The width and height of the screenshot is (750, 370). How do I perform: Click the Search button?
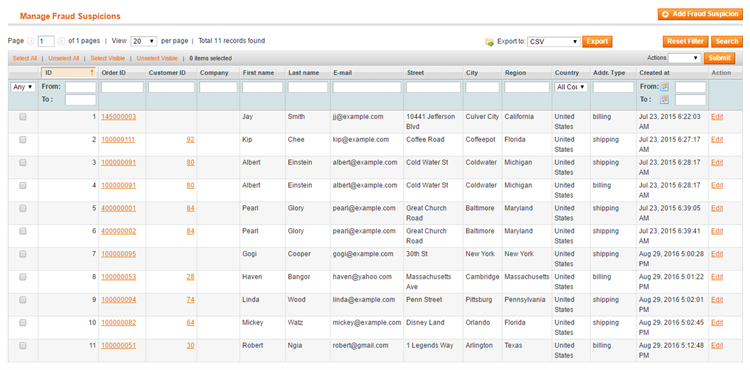tap(727, 42)
